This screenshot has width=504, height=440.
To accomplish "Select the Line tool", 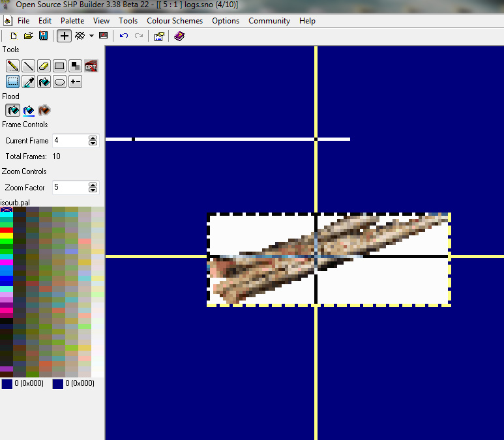I will (28, 66).
